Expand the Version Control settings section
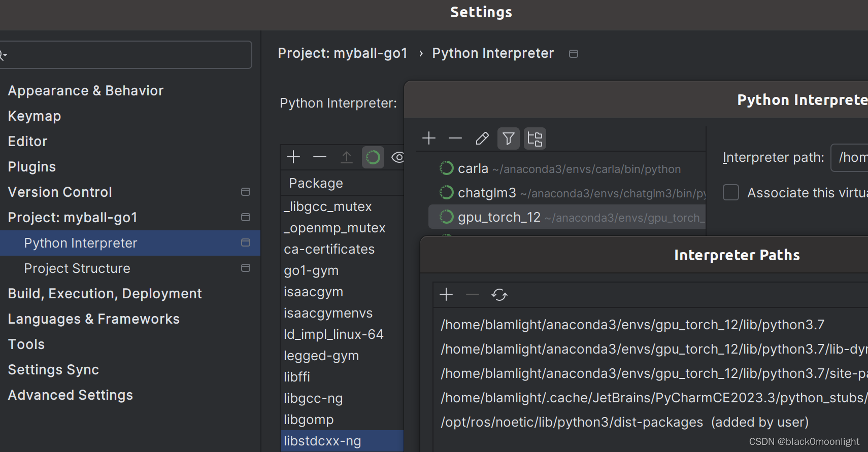 click(x=60, y=192)
